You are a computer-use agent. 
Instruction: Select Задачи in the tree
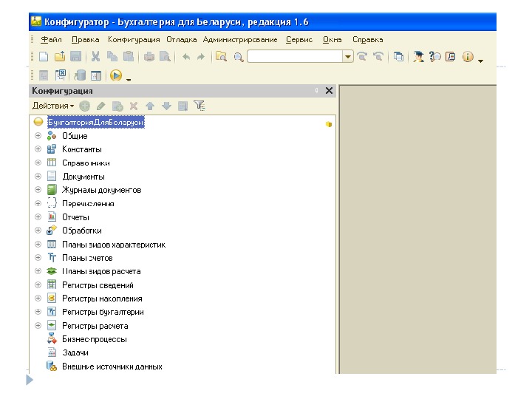click(75, 353)
